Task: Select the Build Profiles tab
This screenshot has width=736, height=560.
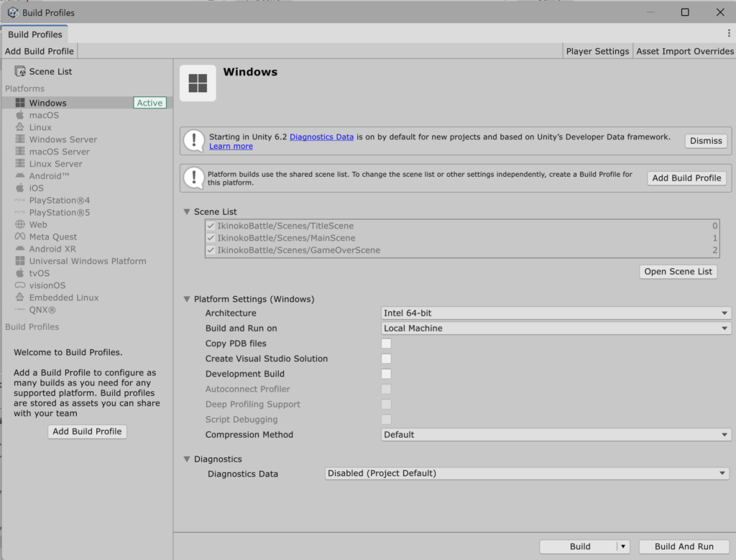Action: pos(35,35)
